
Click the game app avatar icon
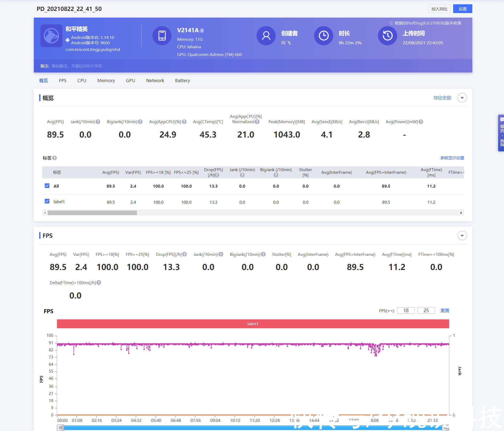51,36
